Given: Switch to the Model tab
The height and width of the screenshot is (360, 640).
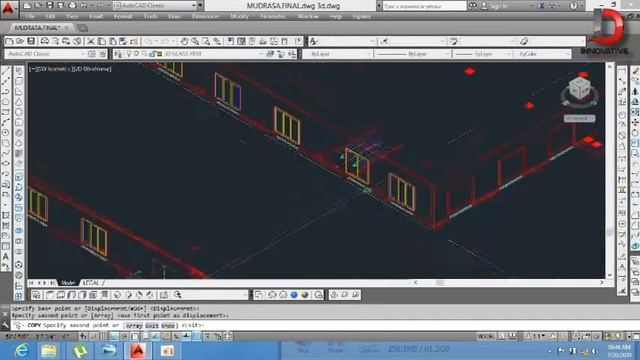Looking at the screenshot, I should (68, 282).
